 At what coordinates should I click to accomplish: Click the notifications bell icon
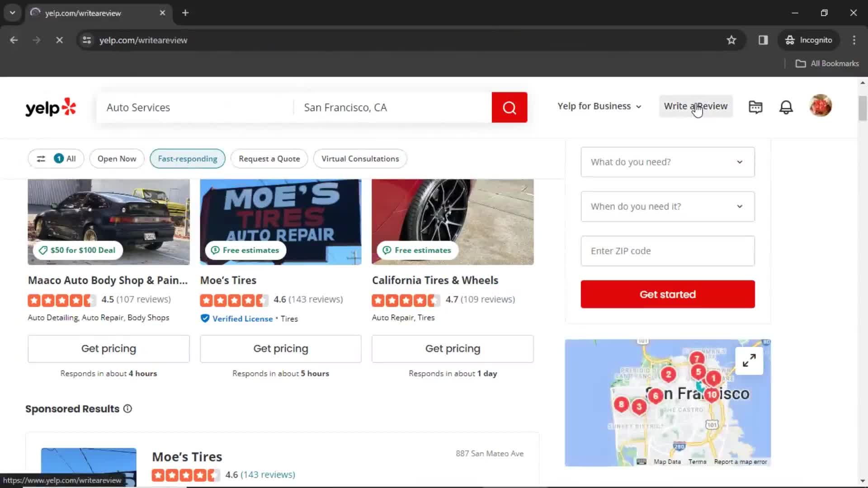tap(787, 107)
